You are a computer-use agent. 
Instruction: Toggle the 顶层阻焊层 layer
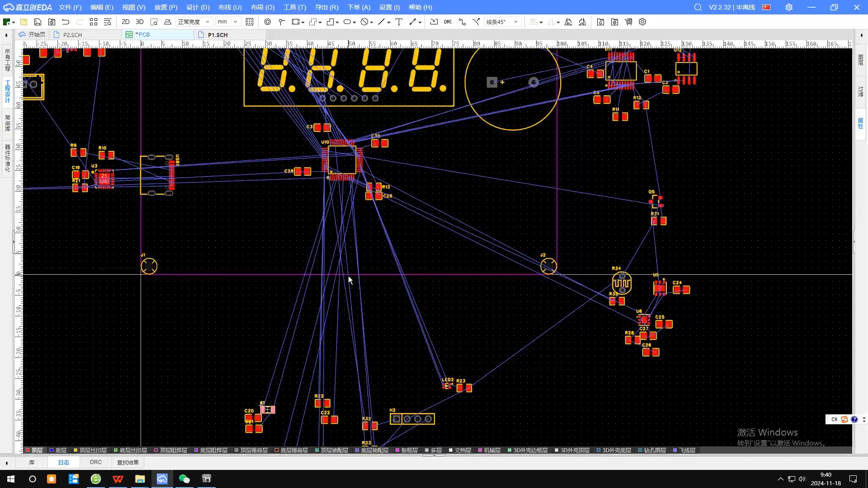pyautogui.click(x=171, y=450)
